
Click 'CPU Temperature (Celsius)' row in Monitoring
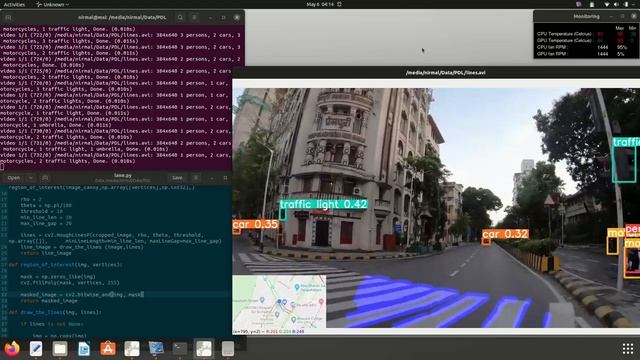point(586,34)
